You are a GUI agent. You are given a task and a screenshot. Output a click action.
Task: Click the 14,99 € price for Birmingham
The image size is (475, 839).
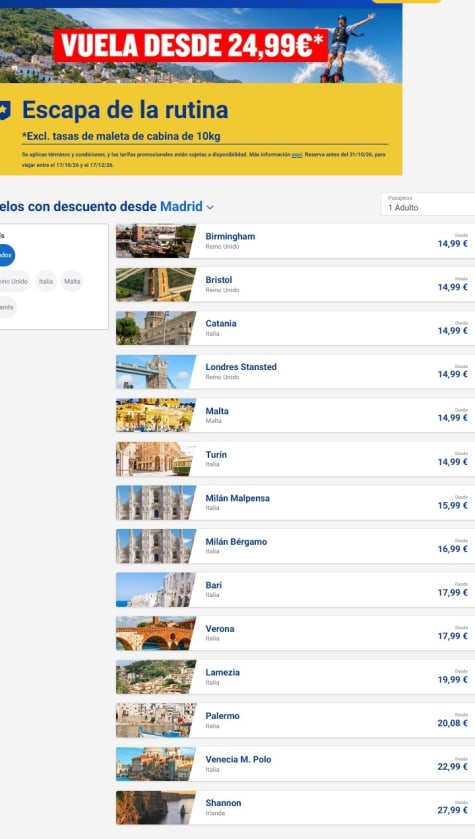[x=453, y=243]
